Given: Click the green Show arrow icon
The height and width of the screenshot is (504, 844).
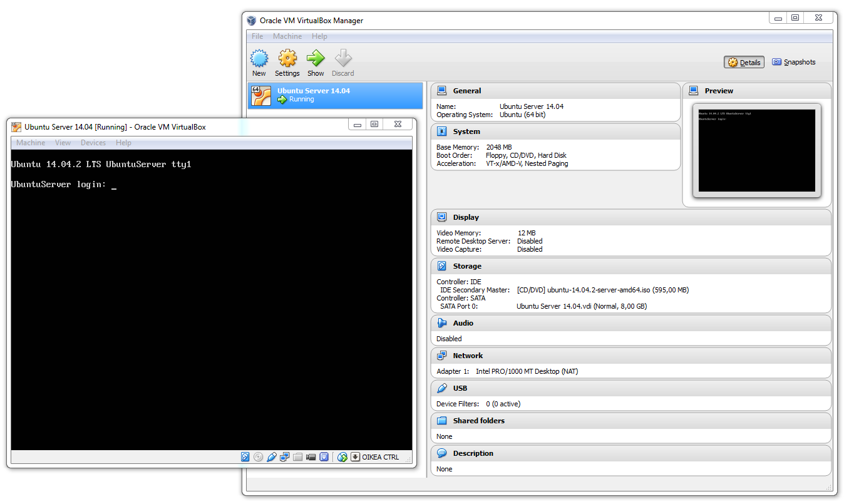Looking at the screenshot, I should [x=316, y=59].
